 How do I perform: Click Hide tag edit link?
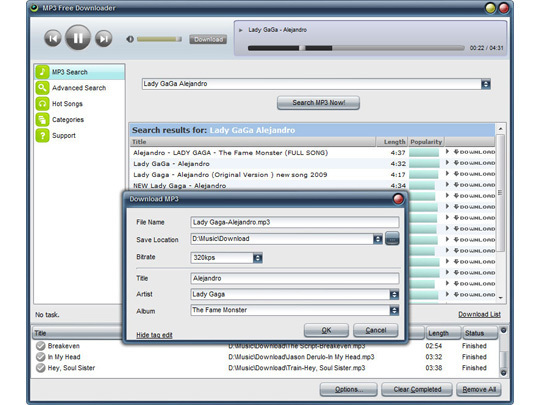pos(154,335)
